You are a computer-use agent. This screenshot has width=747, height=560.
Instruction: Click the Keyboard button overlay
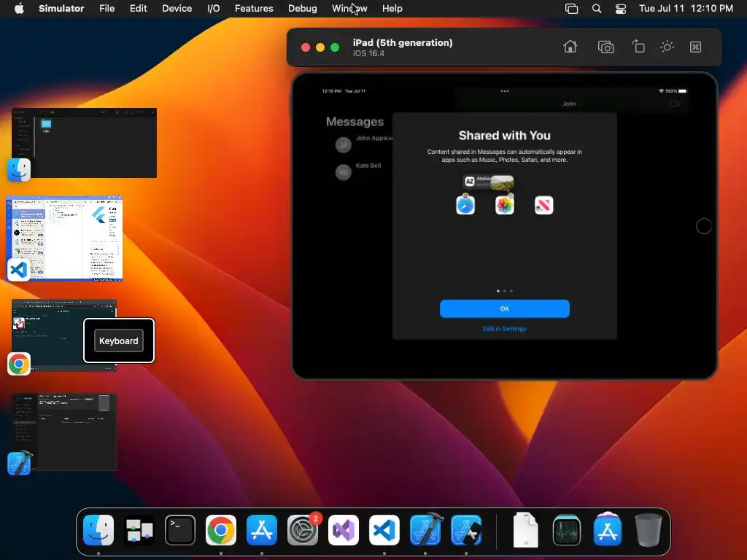[119, 341]
